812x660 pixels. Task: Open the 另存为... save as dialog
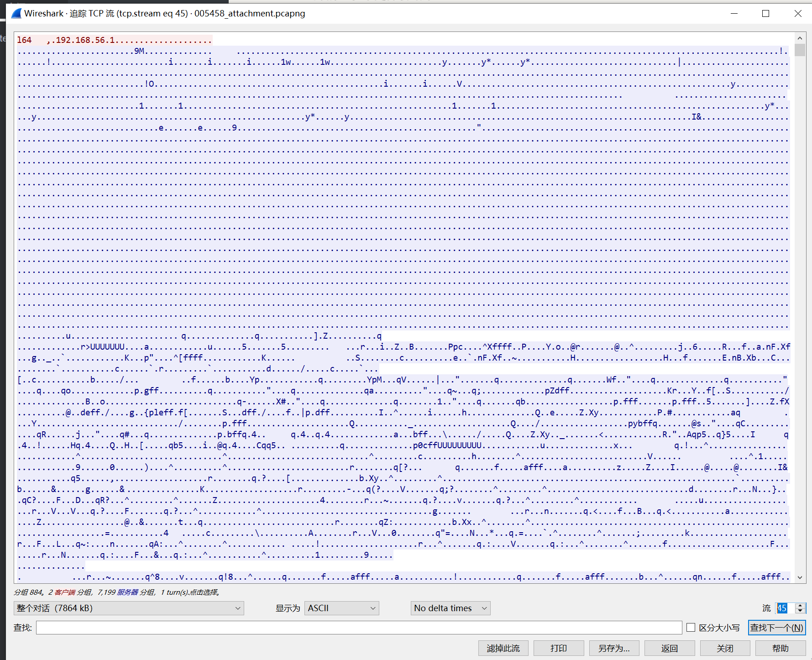[x=614, y=648]
